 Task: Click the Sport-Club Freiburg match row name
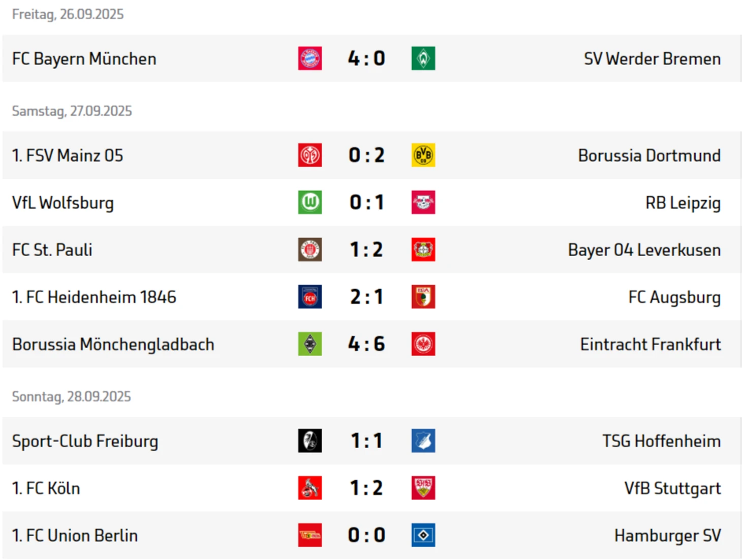tap(85, 441)
